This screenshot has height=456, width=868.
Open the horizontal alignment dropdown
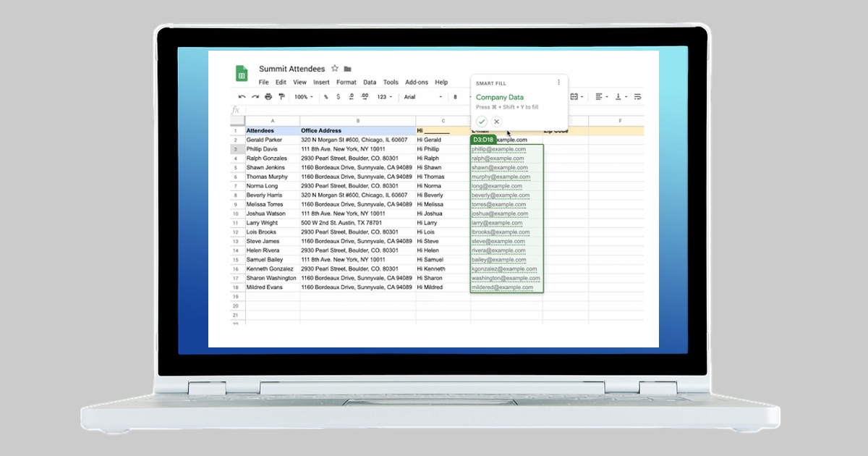tap(600, 96)
